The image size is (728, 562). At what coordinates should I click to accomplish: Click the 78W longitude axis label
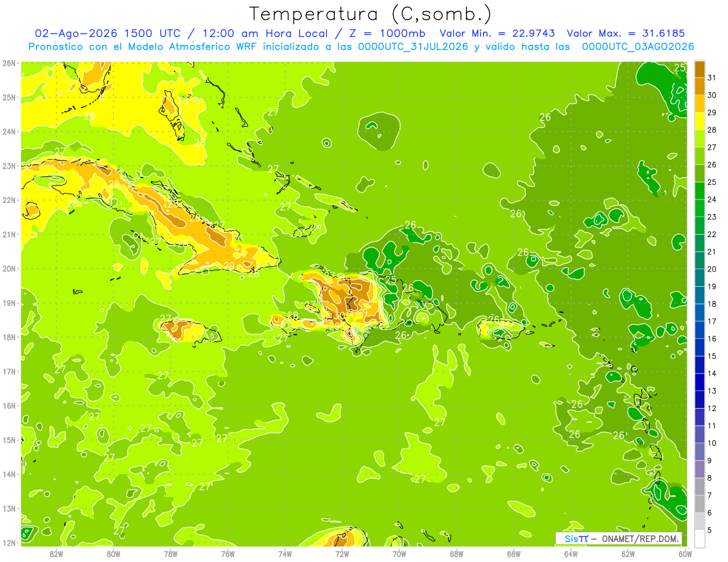170,554
